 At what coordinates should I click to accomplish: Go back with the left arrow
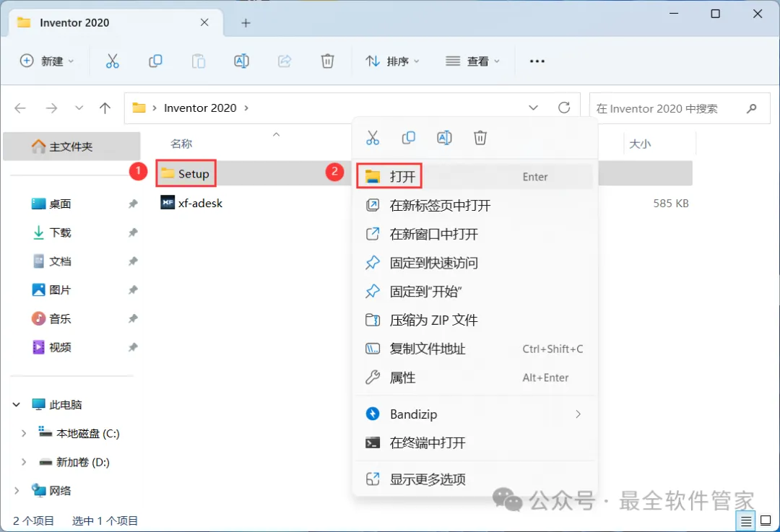click(20, 108)
